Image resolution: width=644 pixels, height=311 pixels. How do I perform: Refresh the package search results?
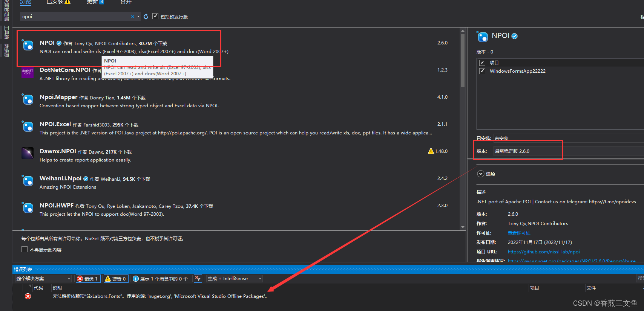click(146, 16)
